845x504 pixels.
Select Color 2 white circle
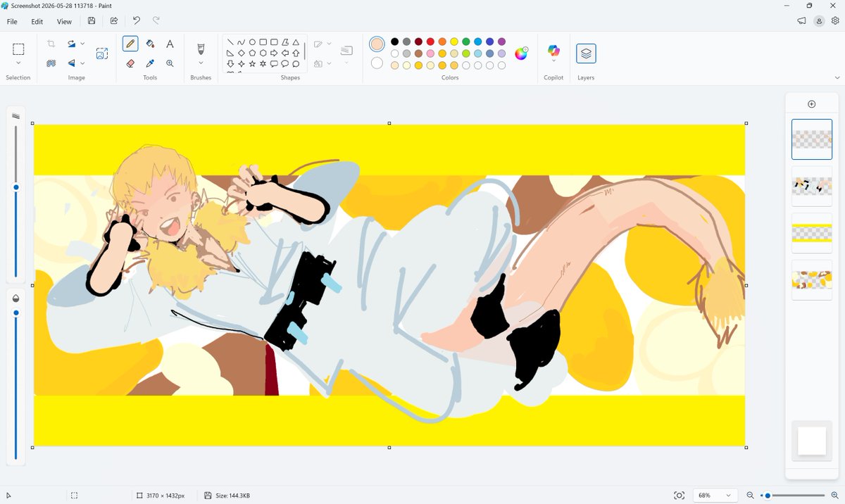tap(377, 63)
